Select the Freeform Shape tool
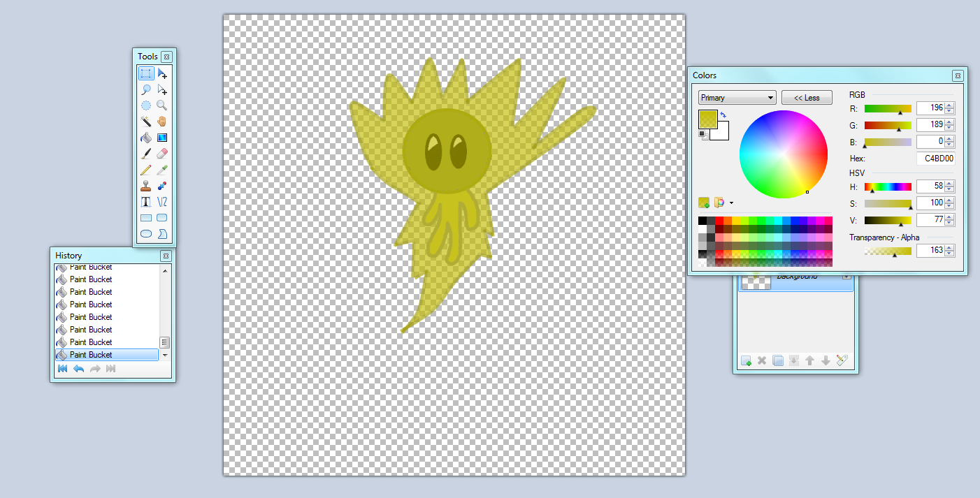 162,234
